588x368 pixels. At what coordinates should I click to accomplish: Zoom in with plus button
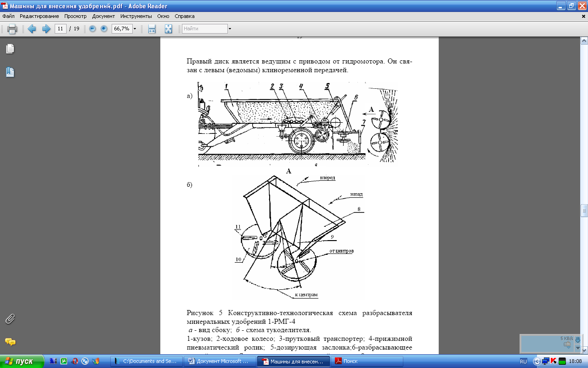click(104, 29)
